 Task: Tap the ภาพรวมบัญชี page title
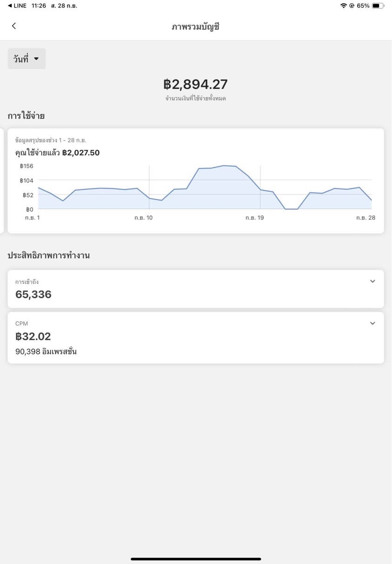coord(195,27)
